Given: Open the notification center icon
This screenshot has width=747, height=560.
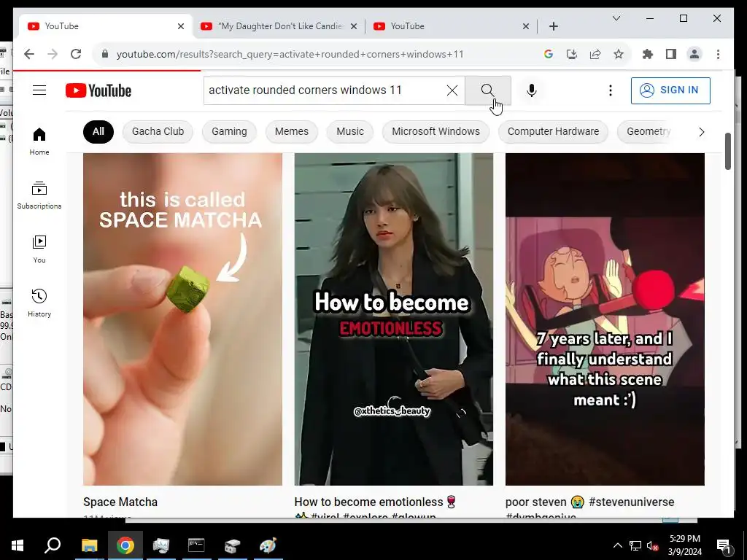Looking at the screenshot, I should point(724,545).
